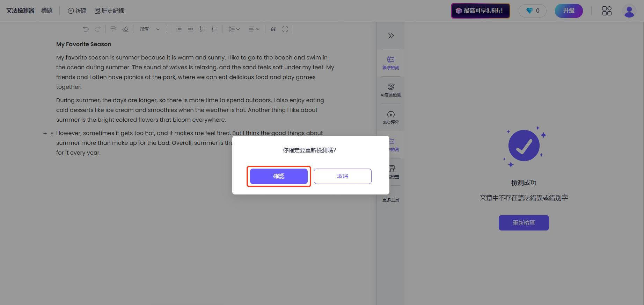The height and width of the screenshot is (305, 644).
Task: Collapse the side panel with double chevron
Action: point(391,36)
